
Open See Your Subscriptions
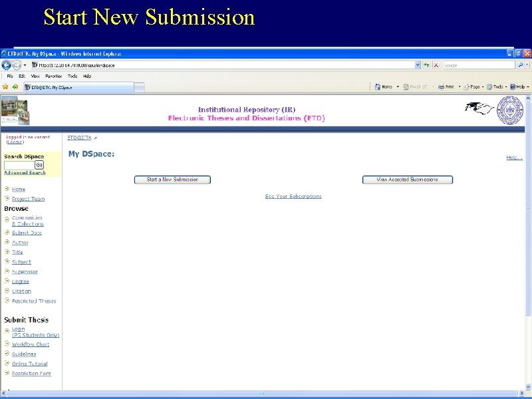[293, 196]
